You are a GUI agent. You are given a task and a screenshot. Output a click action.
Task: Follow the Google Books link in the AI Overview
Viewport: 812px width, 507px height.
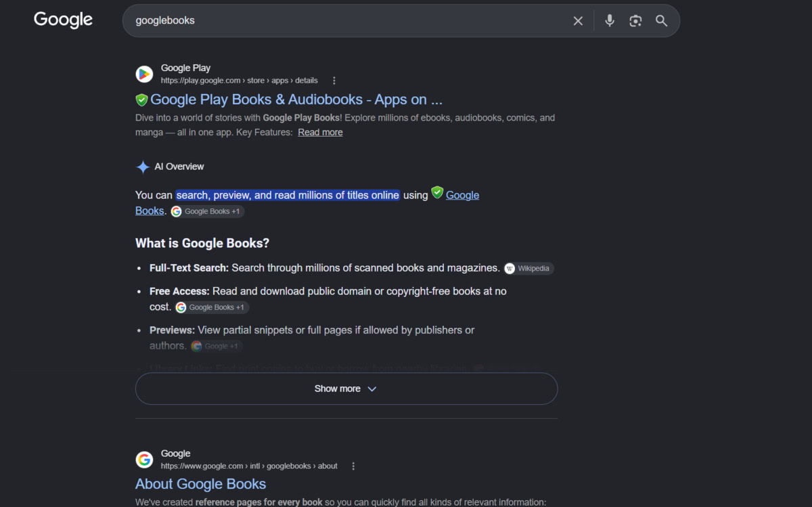[462, 195]
